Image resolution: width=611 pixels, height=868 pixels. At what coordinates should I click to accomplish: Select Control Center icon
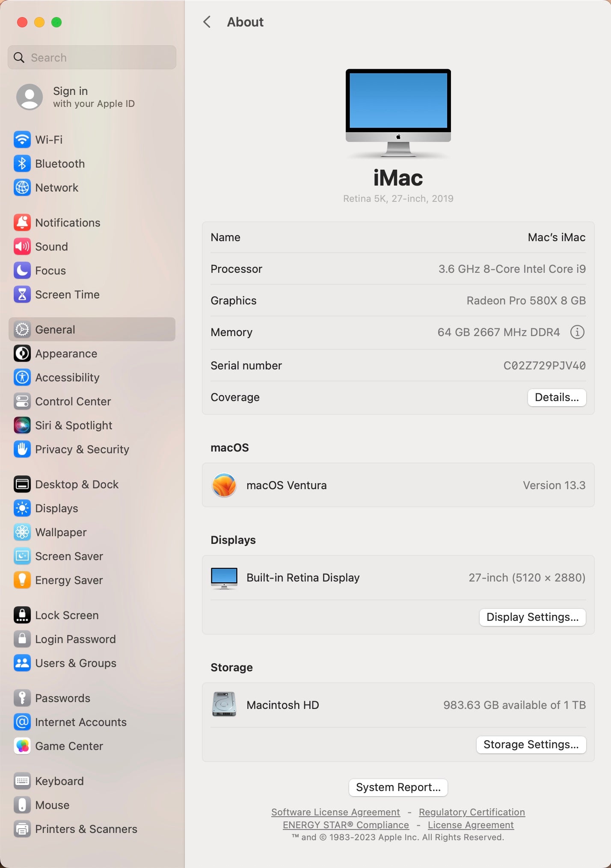coord(22,401)
